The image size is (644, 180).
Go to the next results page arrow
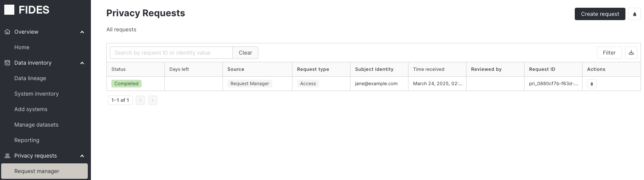pos(153,100)
